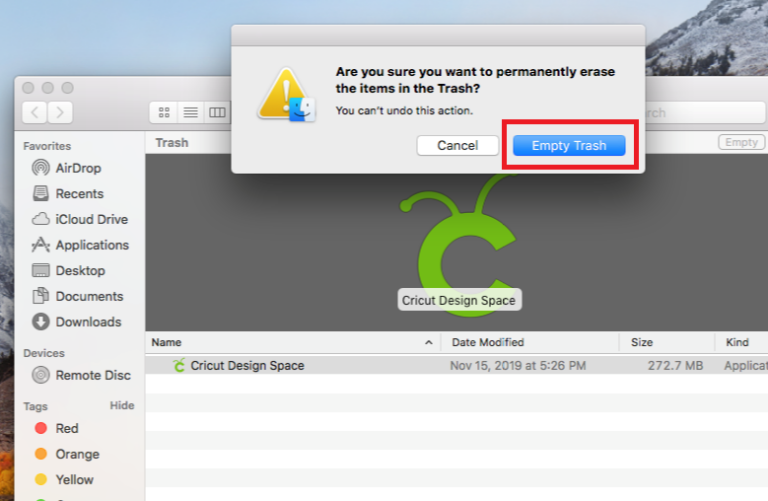The width and height of the screenshot is (768, 501).
Task: Click the Cricut Design Space preview icon
Action: pos(459,243)
